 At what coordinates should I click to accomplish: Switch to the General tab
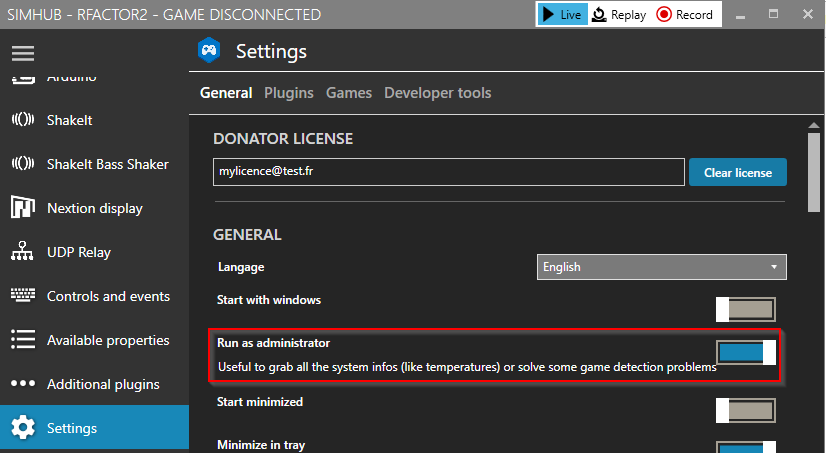click(226, 93)
